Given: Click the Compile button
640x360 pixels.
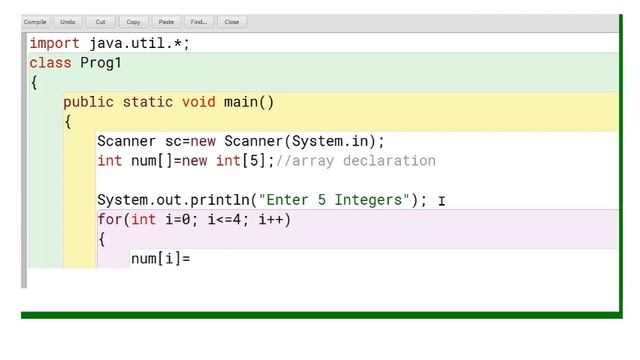Looking at the screenshot, I should tap(35, 22).
